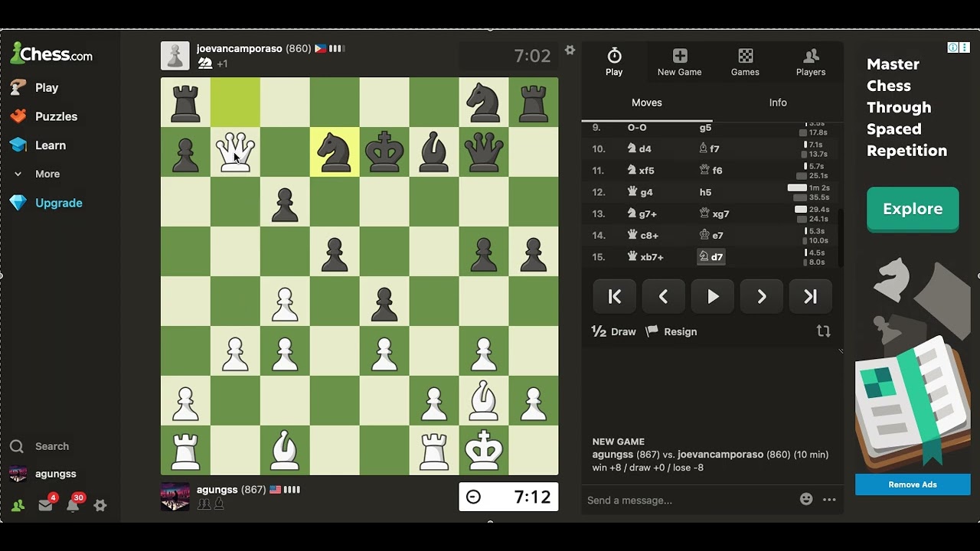Open joevancamporaso player name
Viewport: 980px width, 551px height.
coord(239,48)
